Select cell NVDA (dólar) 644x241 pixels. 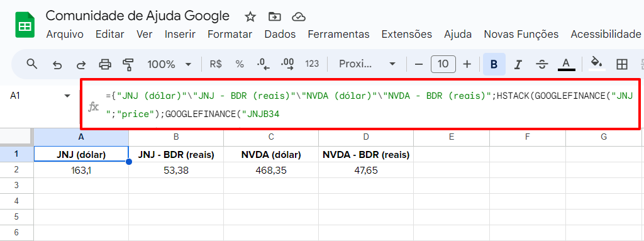pyautogui.click(x=271, y=154)
